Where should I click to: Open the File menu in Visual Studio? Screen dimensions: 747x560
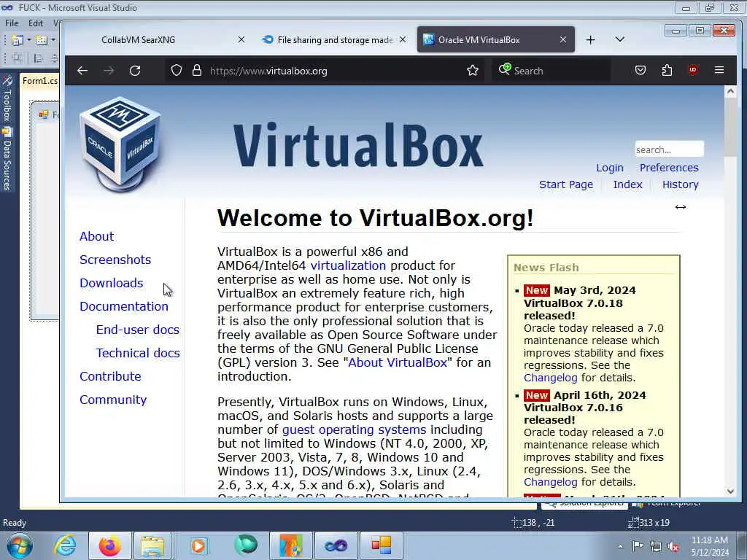click(x=12, y=23)
